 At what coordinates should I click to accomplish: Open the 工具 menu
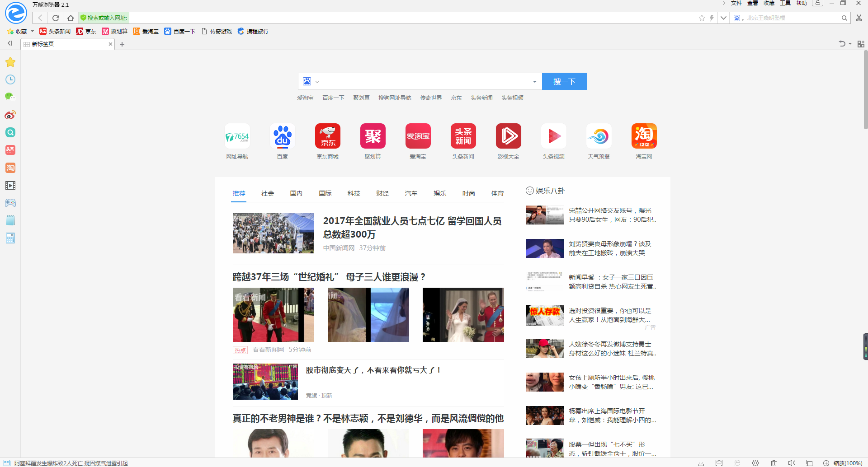[785, 3]
